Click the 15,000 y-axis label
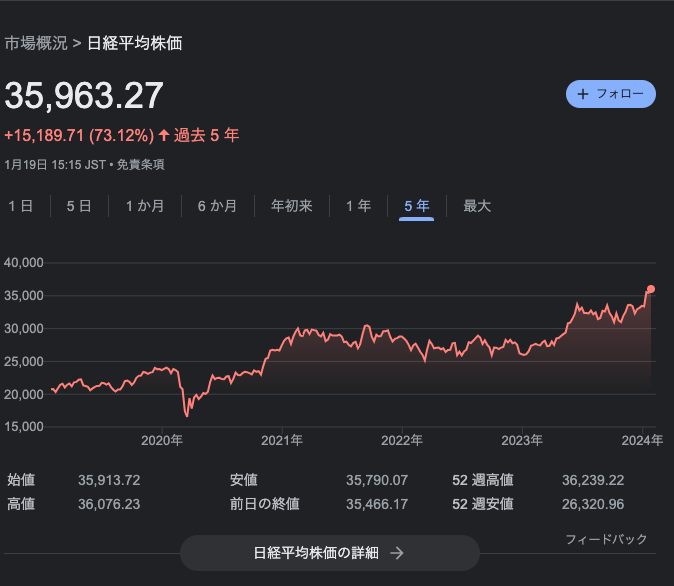This screenshot has width=674, height=586. (24, 426)
